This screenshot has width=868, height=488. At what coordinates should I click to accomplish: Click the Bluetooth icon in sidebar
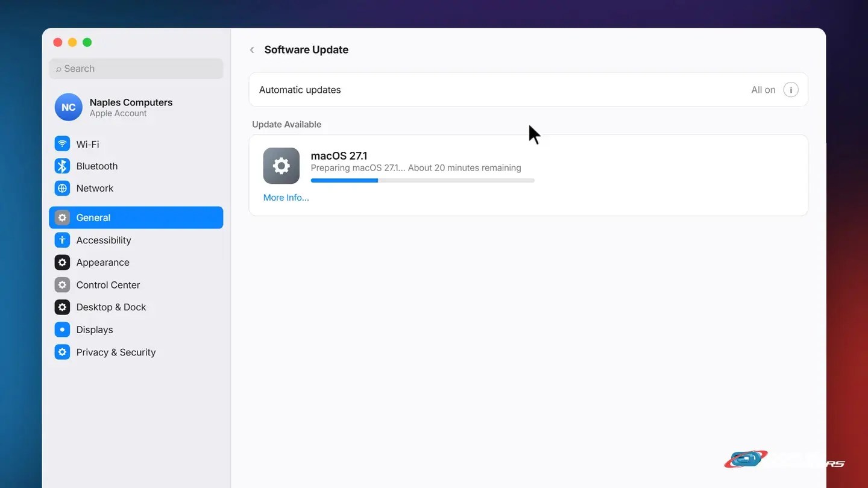[x=62, y=166]
